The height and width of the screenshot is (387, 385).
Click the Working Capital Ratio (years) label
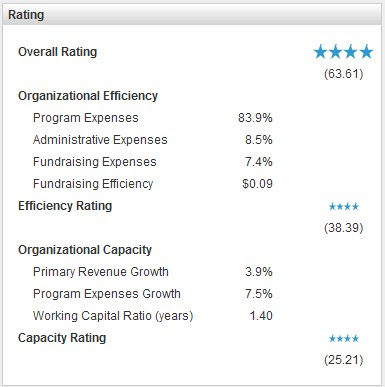pos(113,316)
